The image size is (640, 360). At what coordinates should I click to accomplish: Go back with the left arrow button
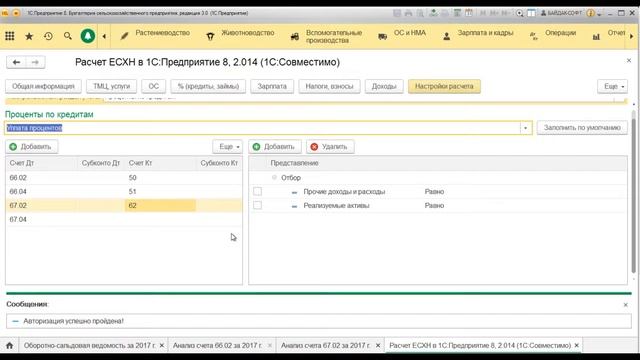pyautogui.click(x=16, y=62)
